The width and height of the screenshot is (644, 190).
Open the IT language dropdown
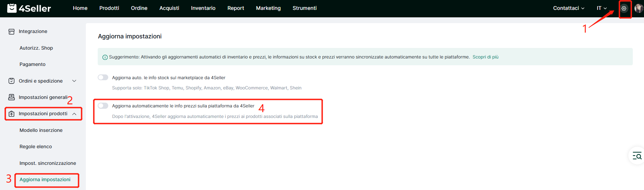[602, 8]
